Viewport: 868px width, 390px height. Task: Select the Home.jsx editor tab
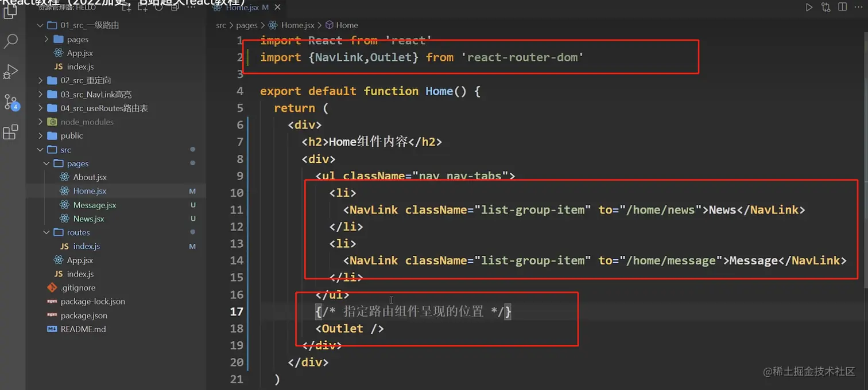click(x=247, y=7)
